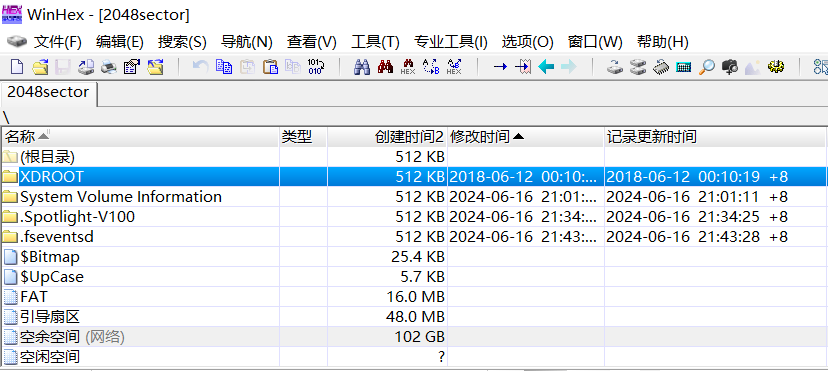Click the Open file folder icon
The width and height of the screenshot is (828, 371).
40,67
